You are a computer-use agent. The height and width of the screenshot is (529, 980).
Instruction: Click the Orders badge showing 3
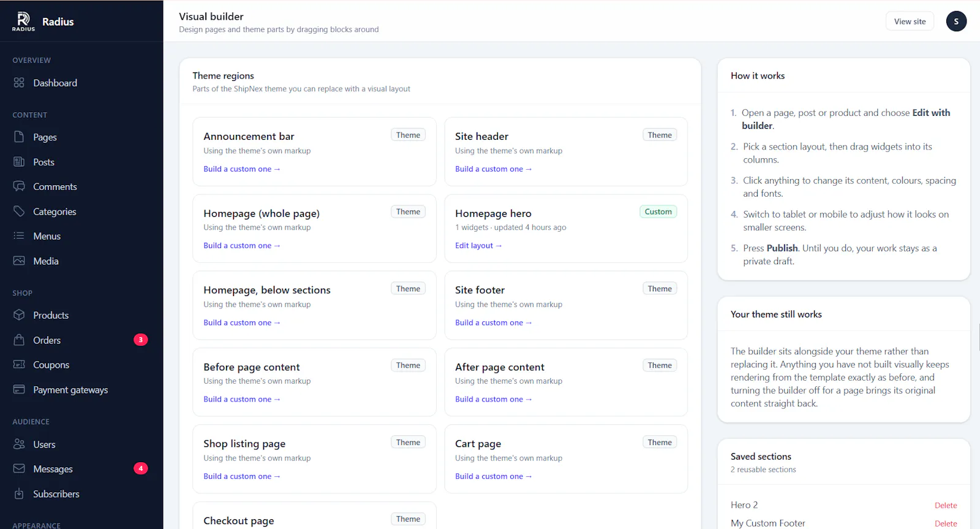(x=141, y=340)
